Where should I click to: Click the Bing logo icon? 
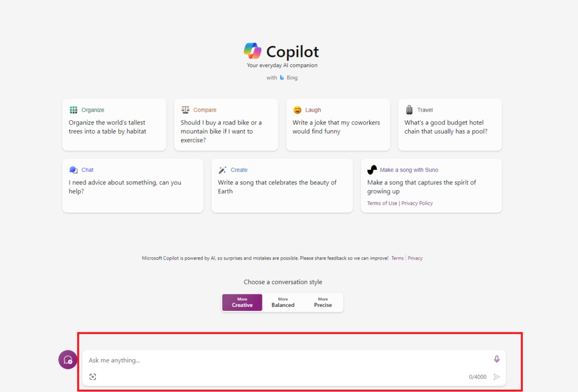click(x=282, y=78)
